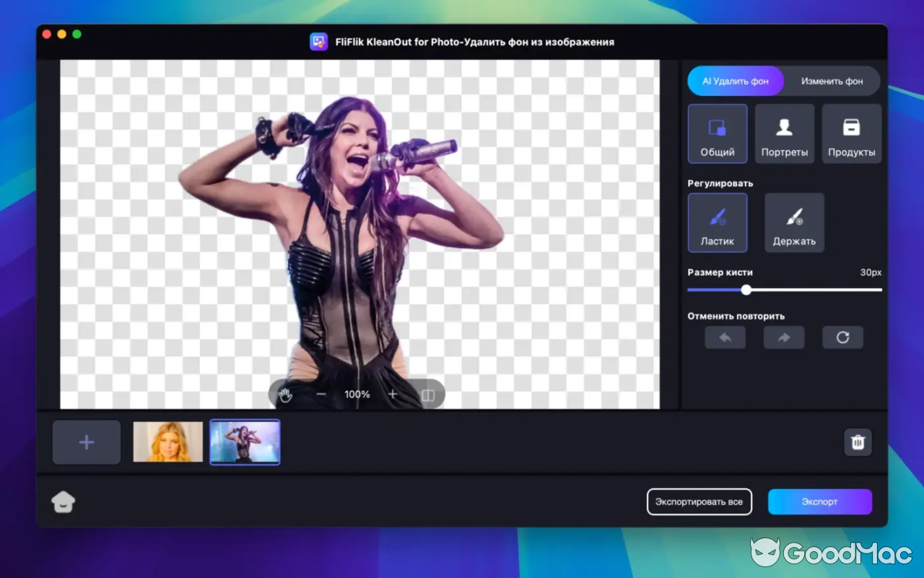Select the Общий background removal mode
The width and height of the screenshot is (924, 578).
(x=717, y=134)
